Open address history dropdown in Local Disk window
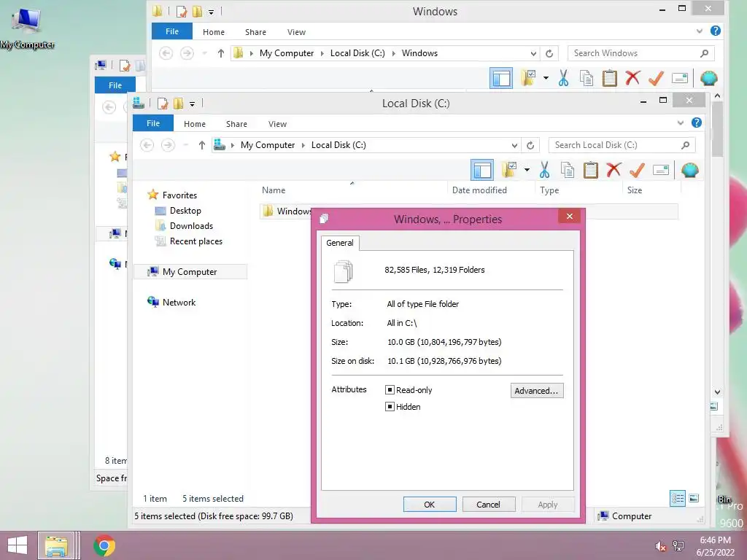 click(514, 145)
